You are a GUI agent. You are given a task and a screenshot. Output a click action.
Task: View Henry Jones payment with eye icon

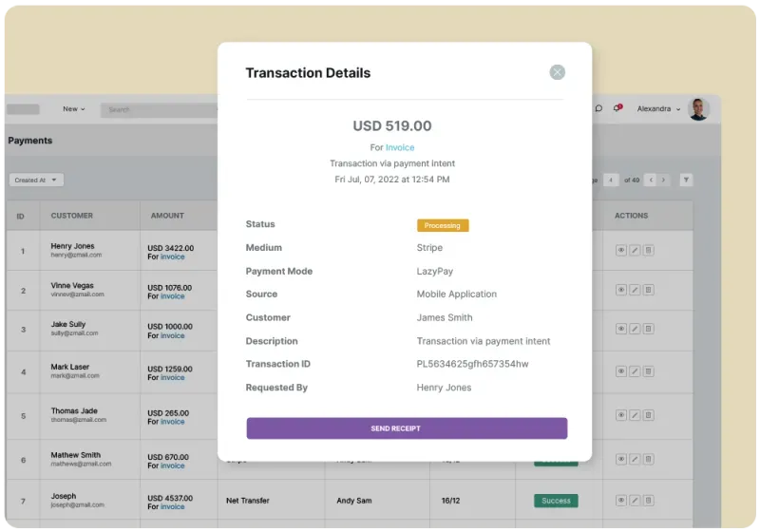pos(621,251)
